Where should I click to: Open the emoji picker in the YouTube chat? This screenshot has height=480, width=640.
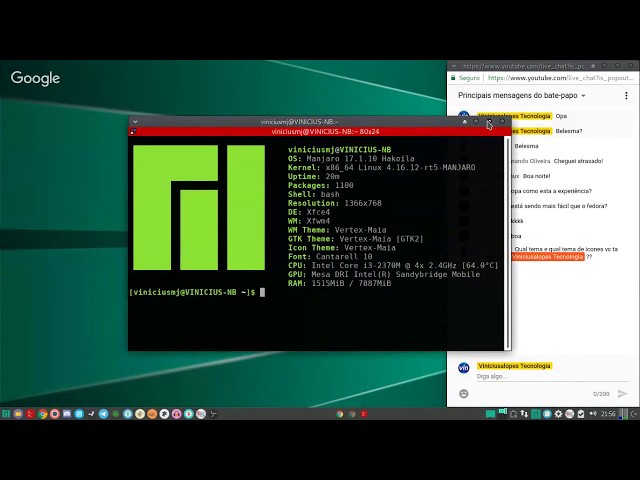[x=464, y=393]
